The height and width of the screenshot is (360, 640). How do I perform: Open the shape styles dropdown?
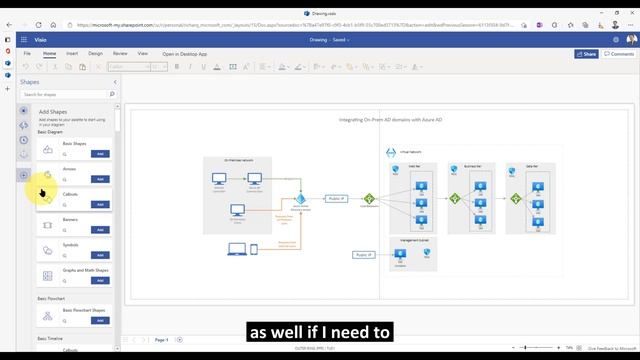coord(416,67)
